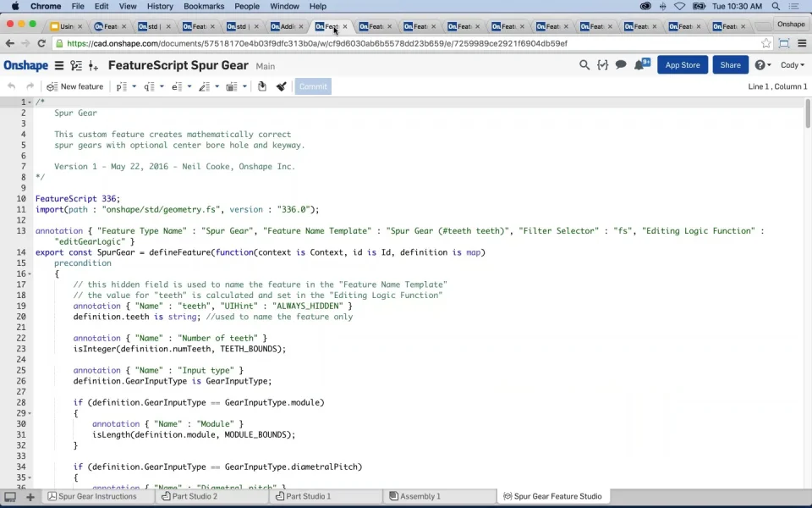Open Chrome's three-line menu icon

[802, 43]
